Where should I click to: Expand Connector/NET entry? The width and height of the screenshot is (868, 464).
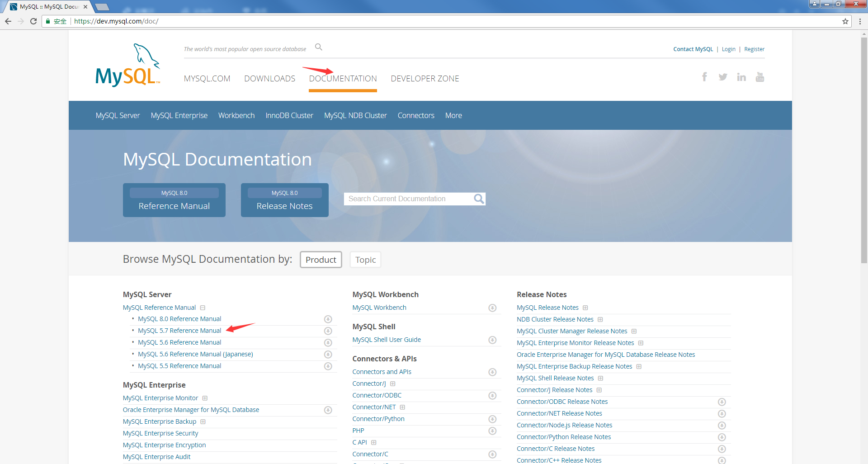pos(402,407)
